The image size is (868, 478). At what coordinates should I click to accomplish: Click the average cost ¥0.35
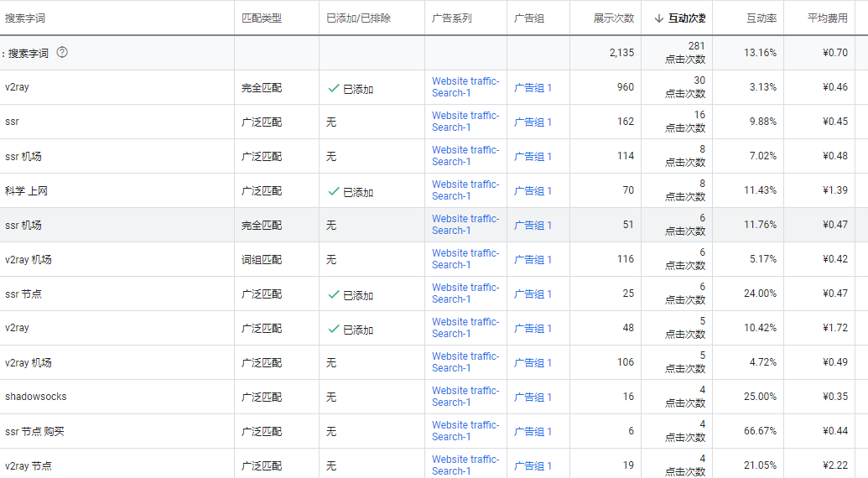835,396
